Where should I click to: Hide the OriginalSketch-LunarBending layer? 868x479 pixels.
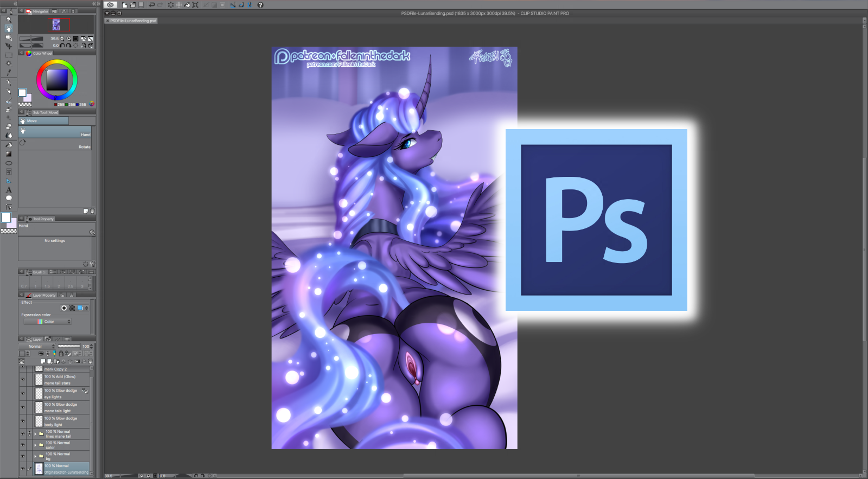(x=23, y=469)
